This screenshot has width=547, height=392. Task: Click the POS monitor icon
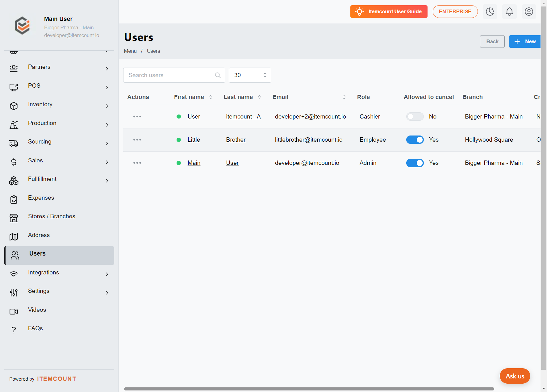pos(14,87)
